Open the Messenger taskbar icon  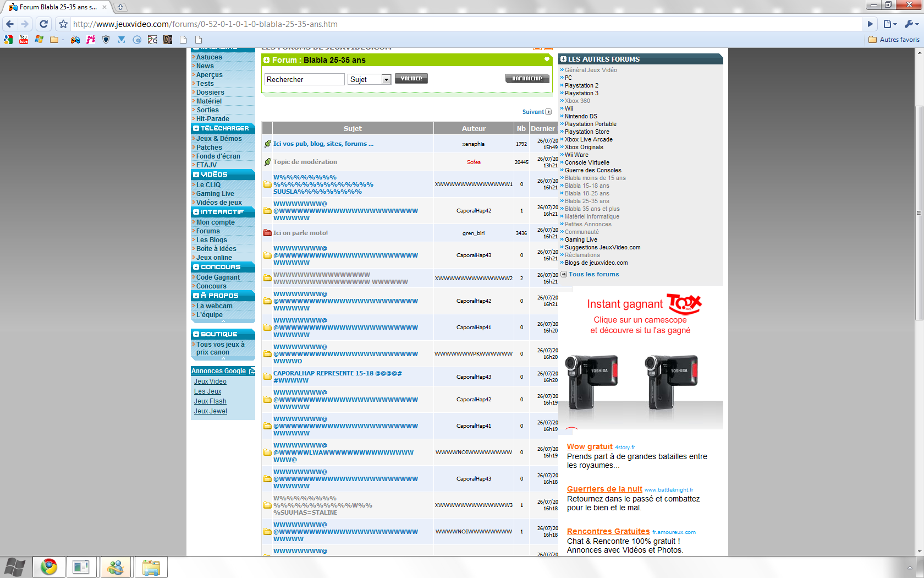pos(116,567)
